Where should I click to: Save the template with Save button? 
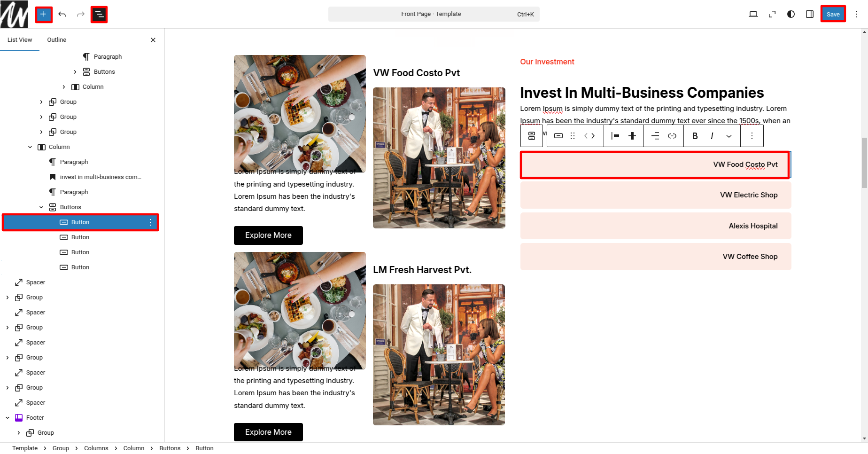point(833,14)
